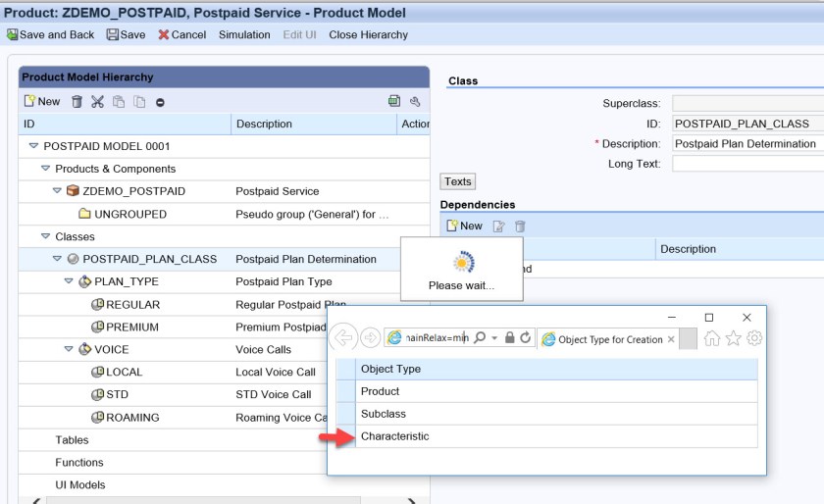Click the delete trash icon in hierarchy toolbar
The height and width of the screenshot is (504, 824).
77,101
